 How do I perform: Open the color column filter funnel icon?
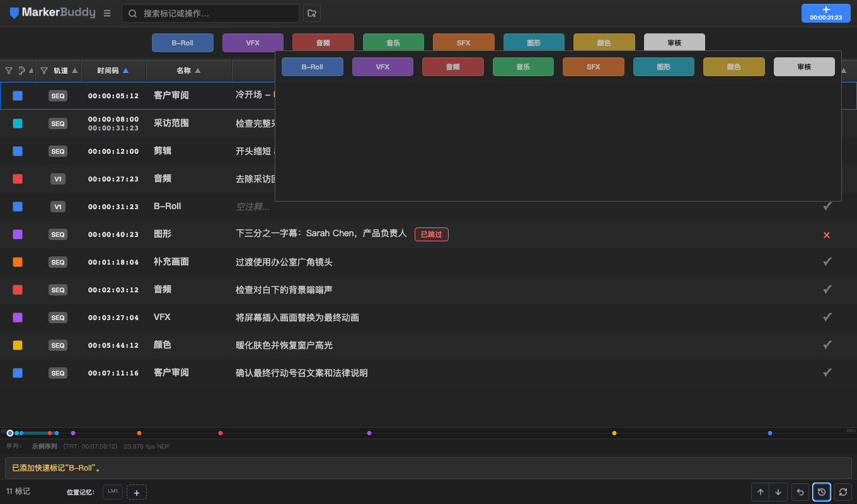tap(9, 71)
